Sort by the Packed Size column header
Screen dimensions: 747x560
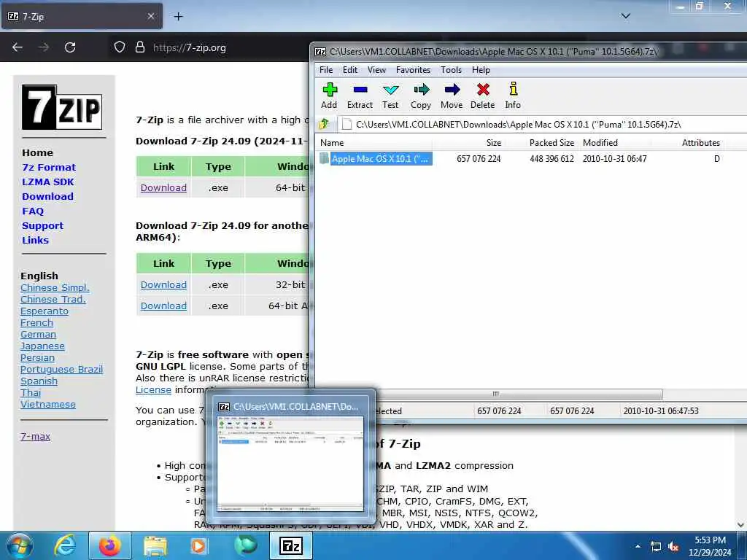[541, 143]
